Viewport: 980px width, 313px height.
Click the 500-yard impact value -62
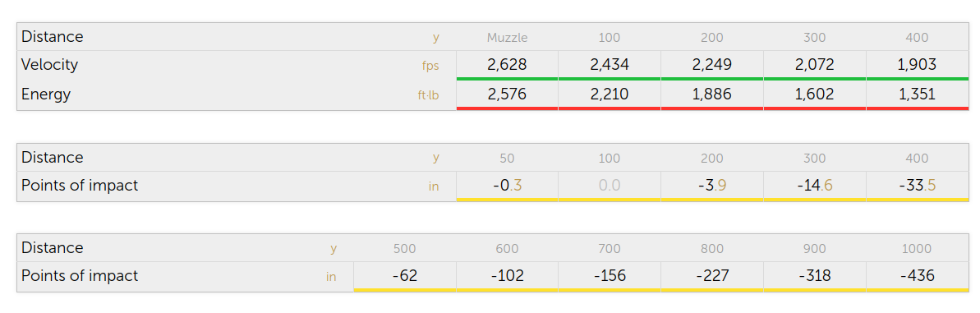click(x=404, y=275)
